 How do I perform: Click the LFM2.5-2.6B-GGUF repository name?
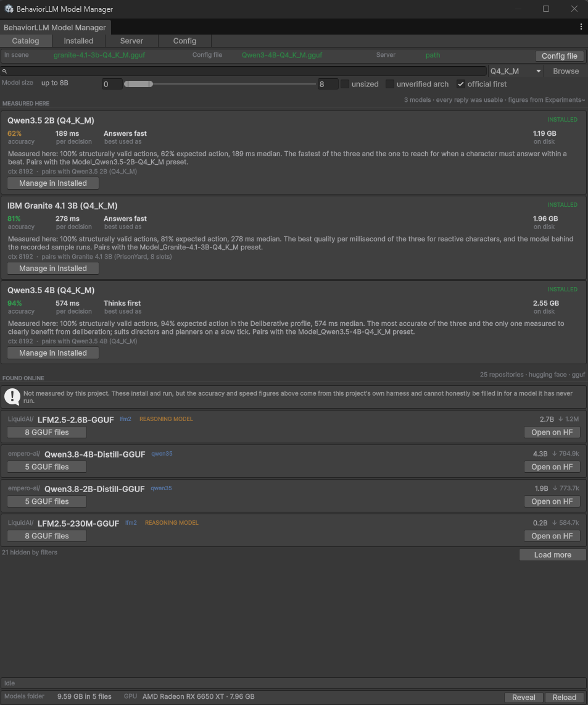pos(75,420)
